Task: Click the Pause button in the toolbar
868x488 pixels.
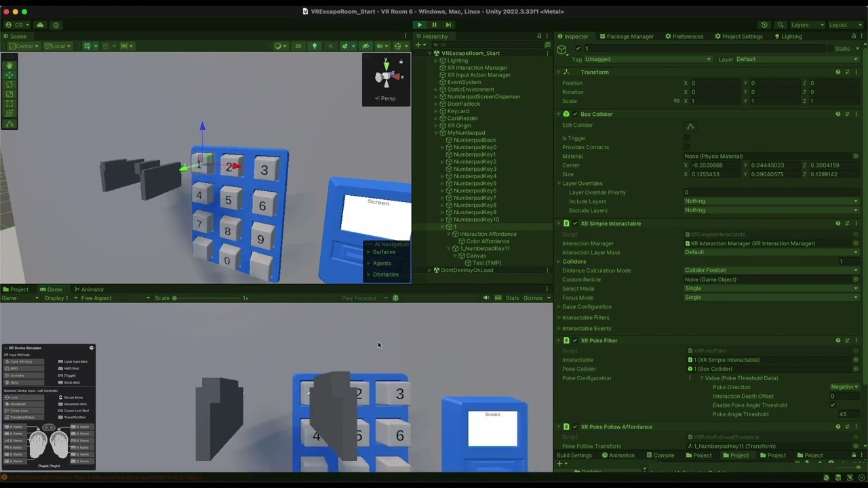Action: [434, 24]
